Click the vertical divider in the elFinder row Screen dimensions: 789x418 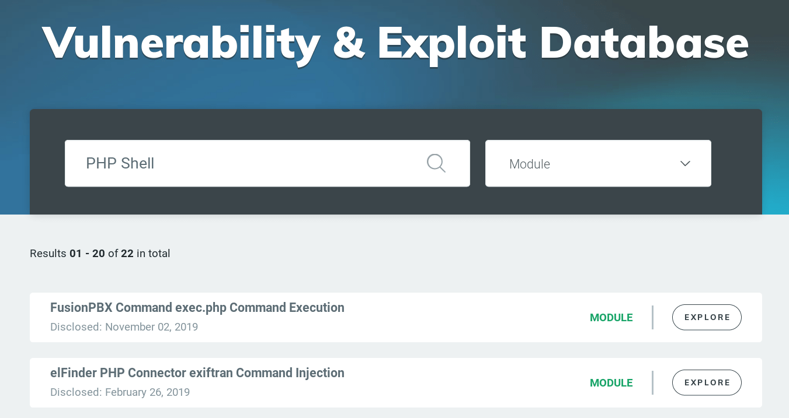[653, 383]
